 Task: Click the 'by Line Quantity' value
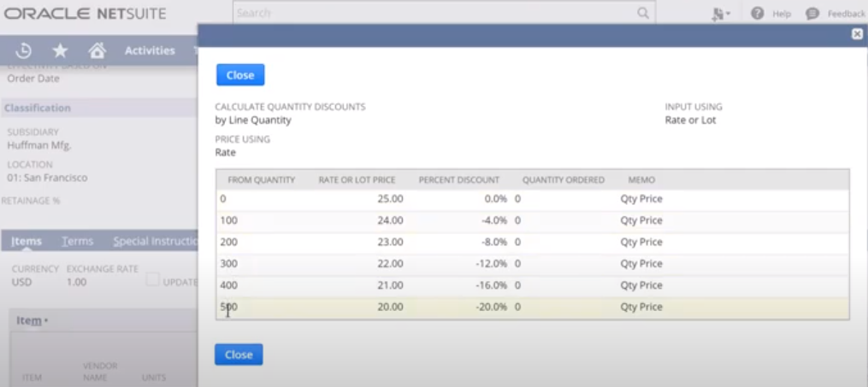[253, 120]
